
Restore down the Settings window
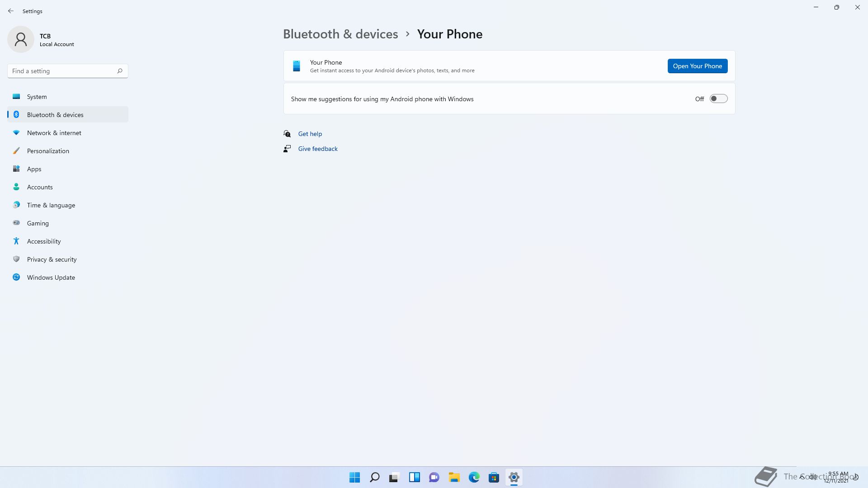[x=837, y=7]
